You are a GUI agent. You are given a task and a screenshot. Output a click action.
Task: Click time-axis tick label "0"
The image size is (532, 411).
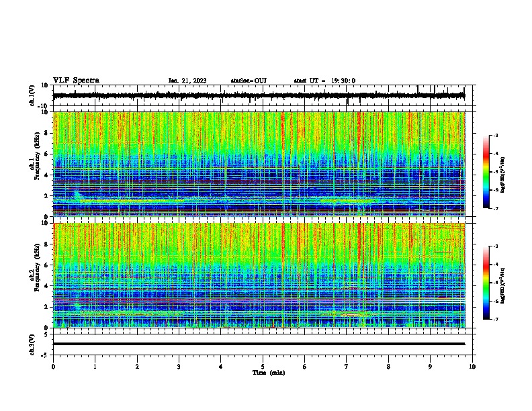53,367
